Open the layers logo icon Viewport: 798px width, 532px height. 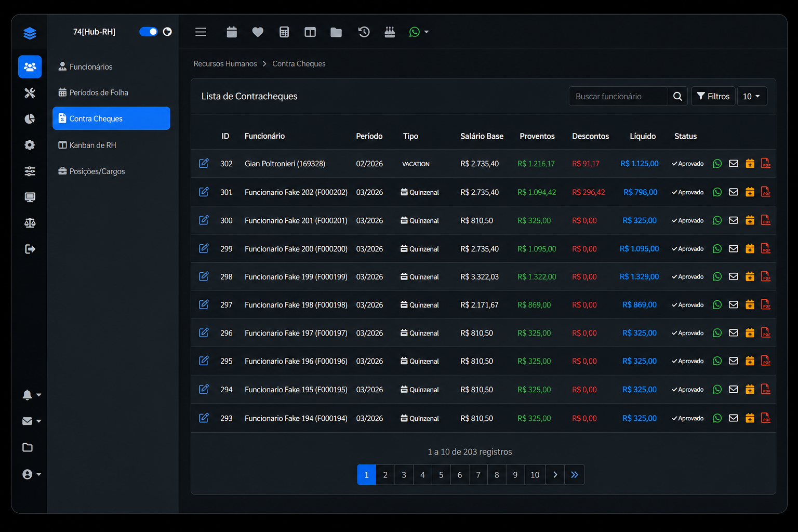pos(30,33)
